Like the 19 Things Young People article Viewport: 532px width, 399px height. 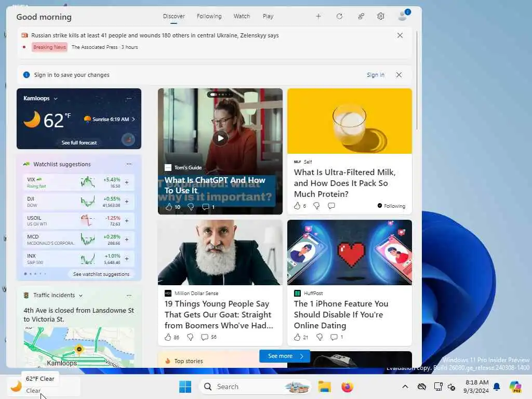(168, 337)
